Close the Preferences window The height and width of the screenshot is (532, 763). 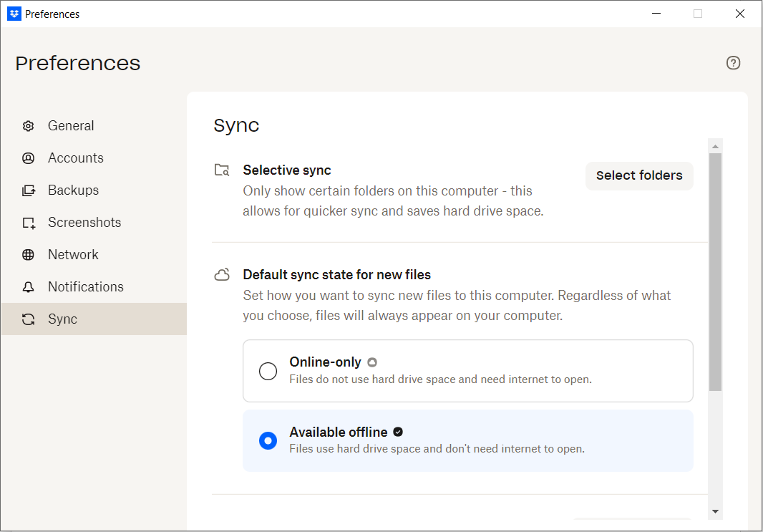[x=739, y=14]
